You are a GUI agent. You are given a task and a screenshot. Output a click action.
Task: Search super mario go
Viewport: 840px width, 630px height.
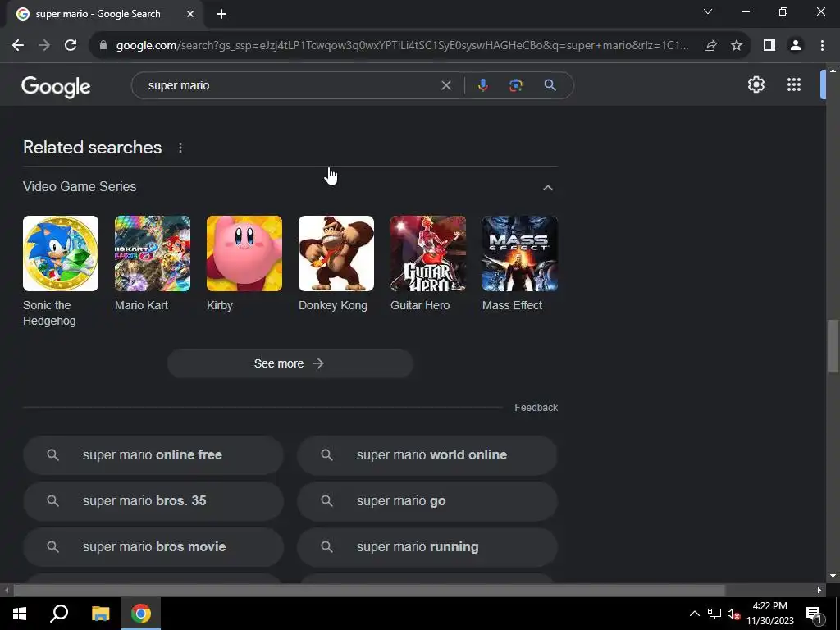coord(427,501)
